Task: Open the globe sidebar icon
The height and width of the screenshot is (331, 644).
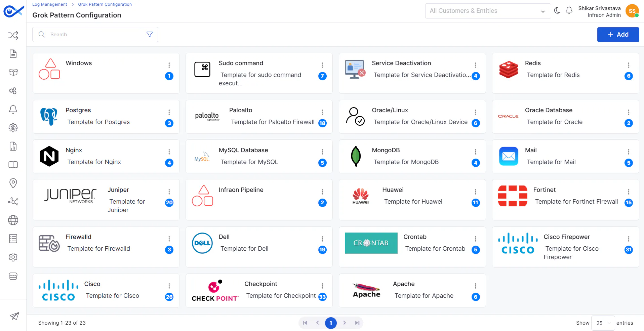Action: pyautogui.click(x=13, y=220)
